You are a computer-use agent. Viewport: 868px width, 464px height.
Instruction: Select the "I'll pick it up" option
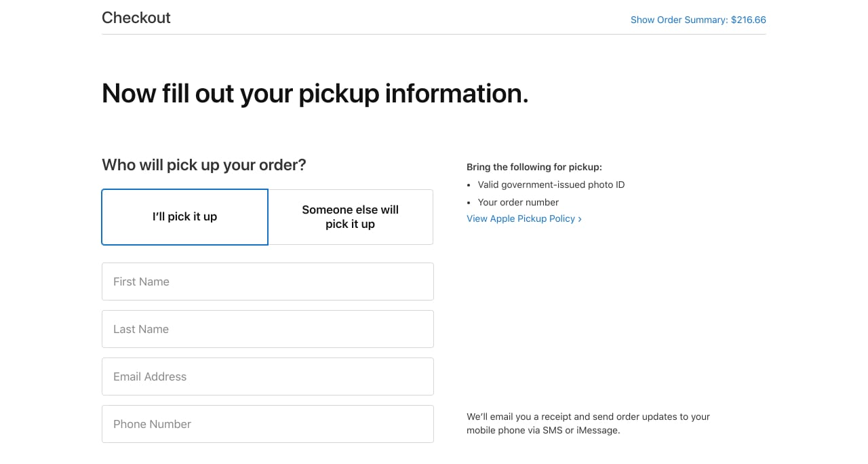tap(185, 217)
